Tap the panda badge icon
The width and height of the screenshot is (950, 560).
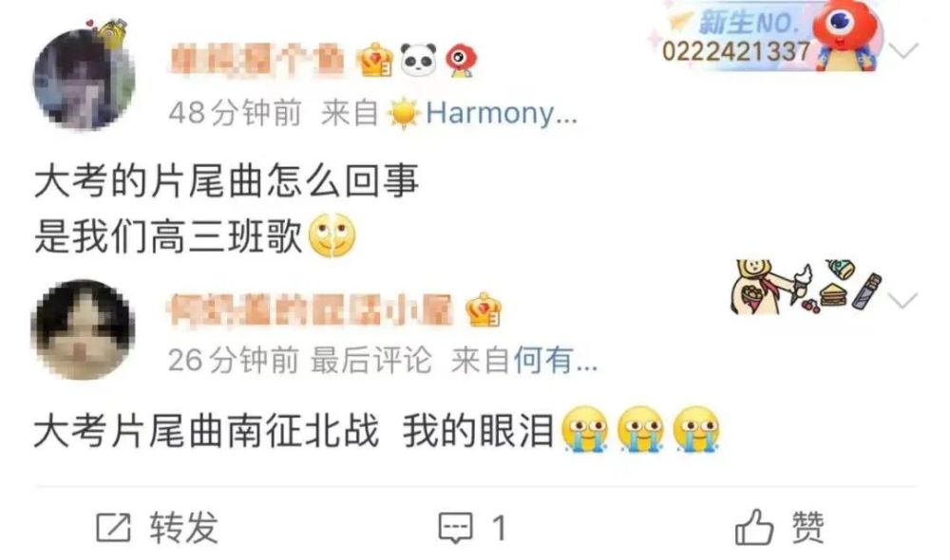pos(419,60)
